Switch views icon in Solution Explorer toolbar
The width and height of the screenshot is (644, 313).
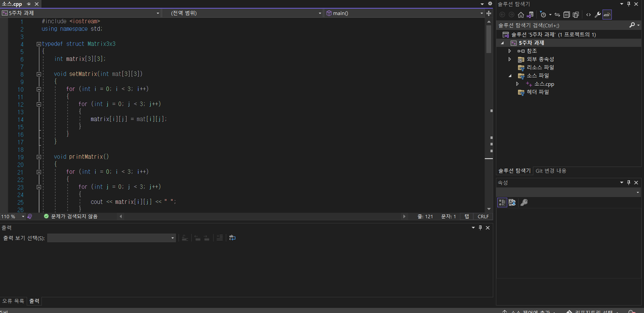(x=530, y=14)
